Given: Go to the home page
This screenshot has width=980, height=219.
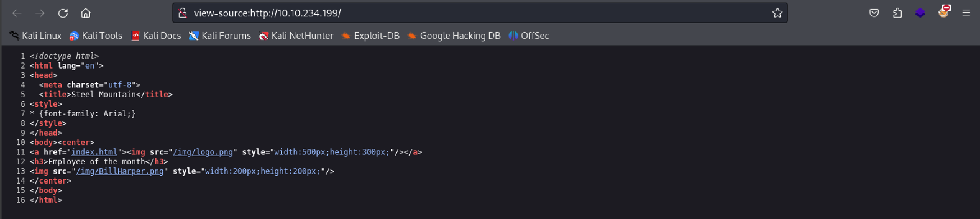Looking at the screenshot, I should pyautogui.click(x=86, y=13).
